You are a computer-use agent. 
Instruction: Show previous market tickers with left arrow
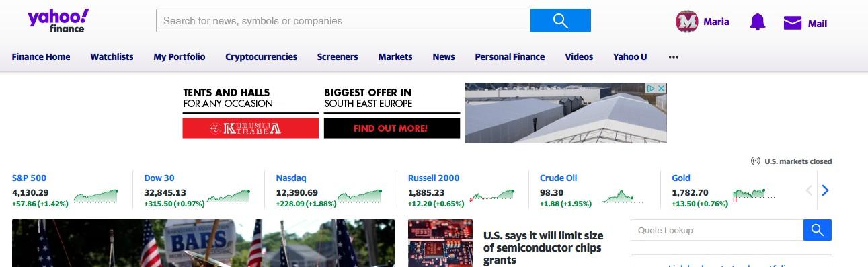(x=809, y=190)
